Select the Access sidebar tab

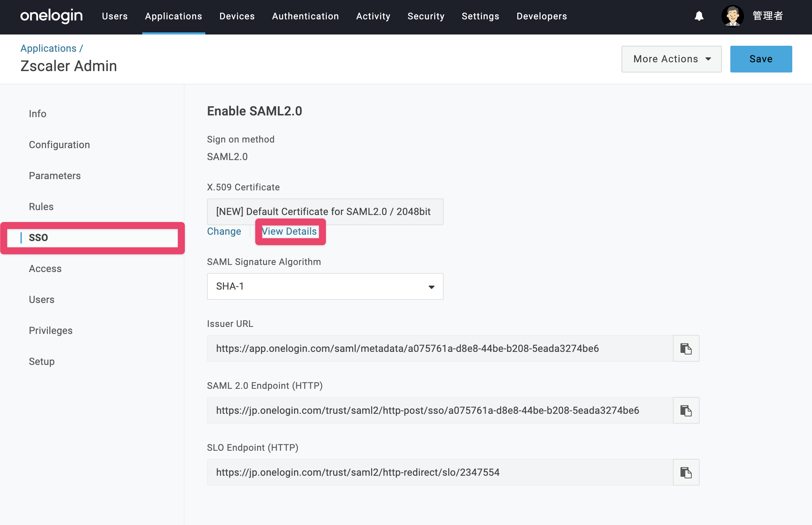pyautogui.click(x=45, y=268)
